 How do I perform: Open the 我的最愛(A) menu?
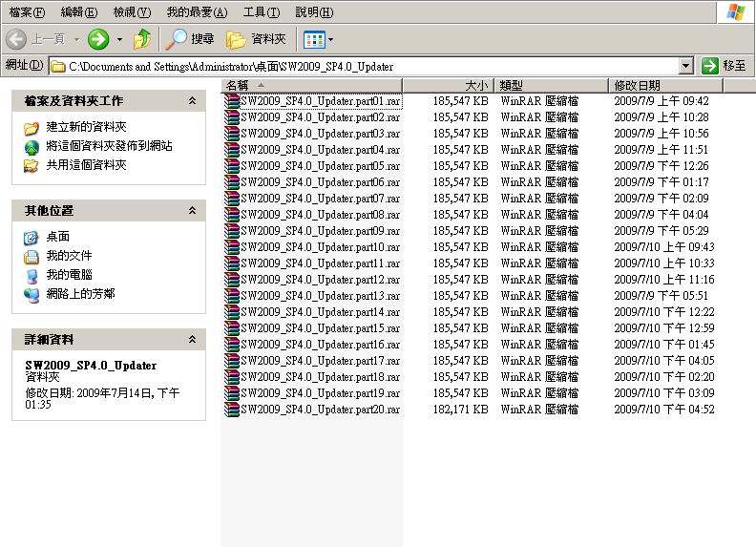(197, 12)
